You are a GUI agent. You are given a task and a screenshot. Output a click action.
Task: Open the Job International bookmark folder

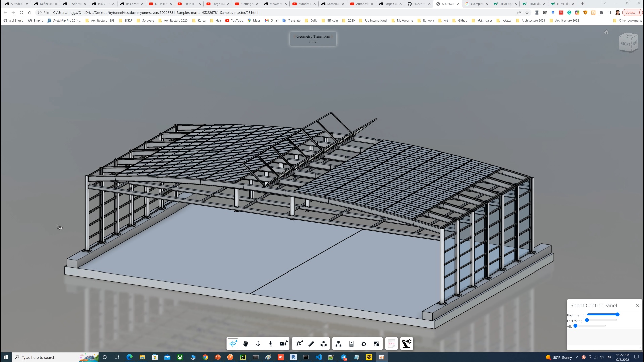(x=373, y=21)
